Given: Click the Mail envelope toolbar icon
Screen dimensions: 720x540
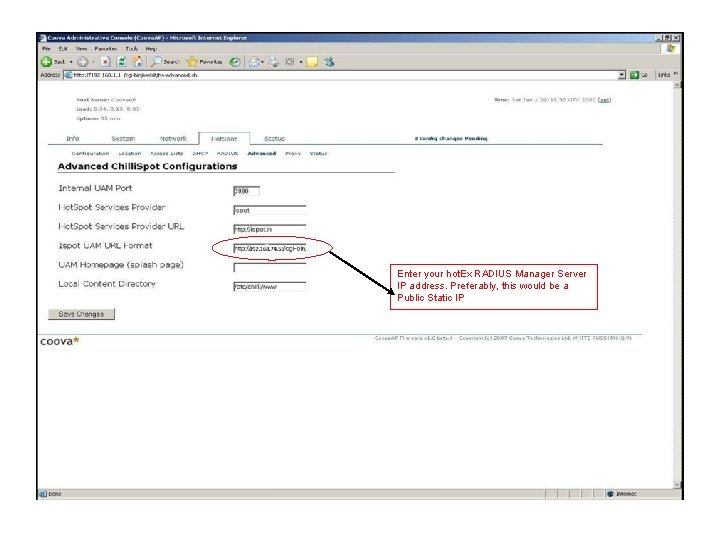Looking at the screenshot, I should tap(254, 62).
